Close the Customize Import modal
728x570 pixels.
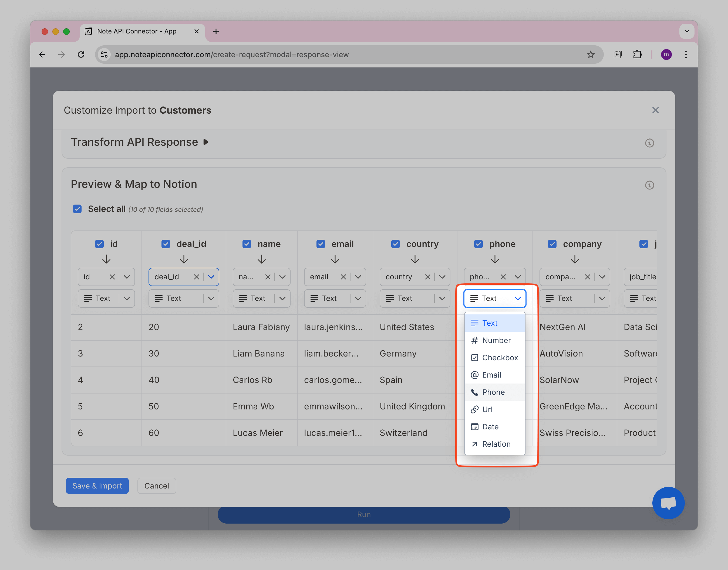655,110
